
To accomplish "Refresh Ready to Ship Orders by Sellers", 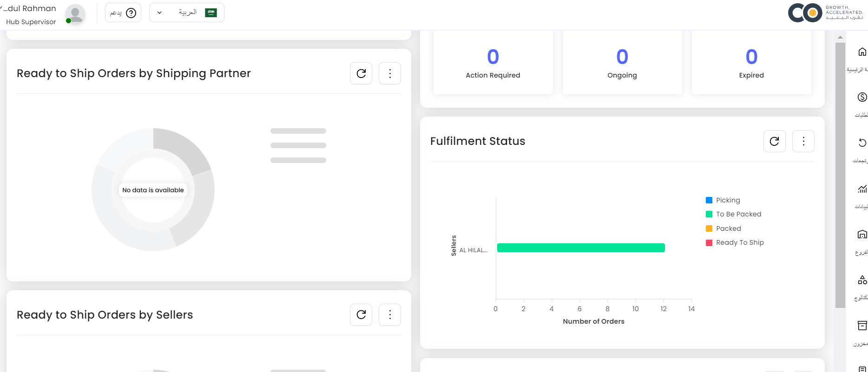I will [361, 315].
